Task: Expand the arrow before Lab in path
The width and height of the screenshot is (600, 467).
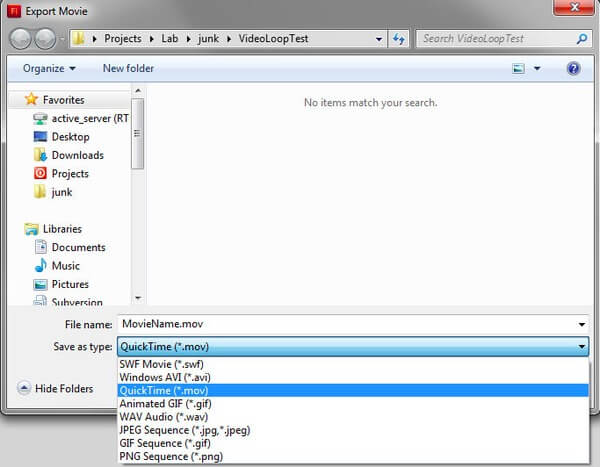Action: coord(152,39)
